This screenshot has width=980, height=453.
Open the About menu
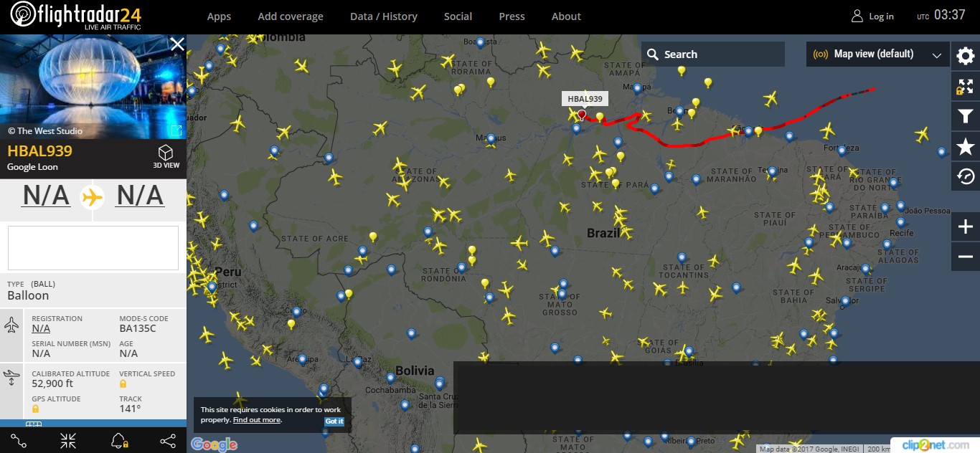(x=566, y=16)
